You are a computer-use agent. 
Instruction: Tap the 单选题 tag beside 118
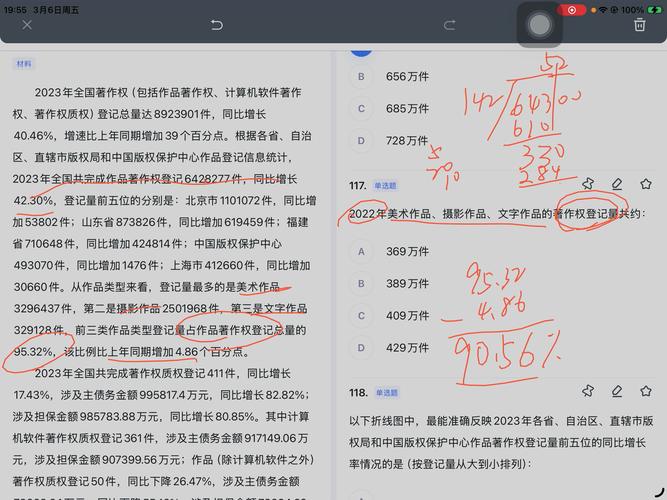(x=386, y=392)
